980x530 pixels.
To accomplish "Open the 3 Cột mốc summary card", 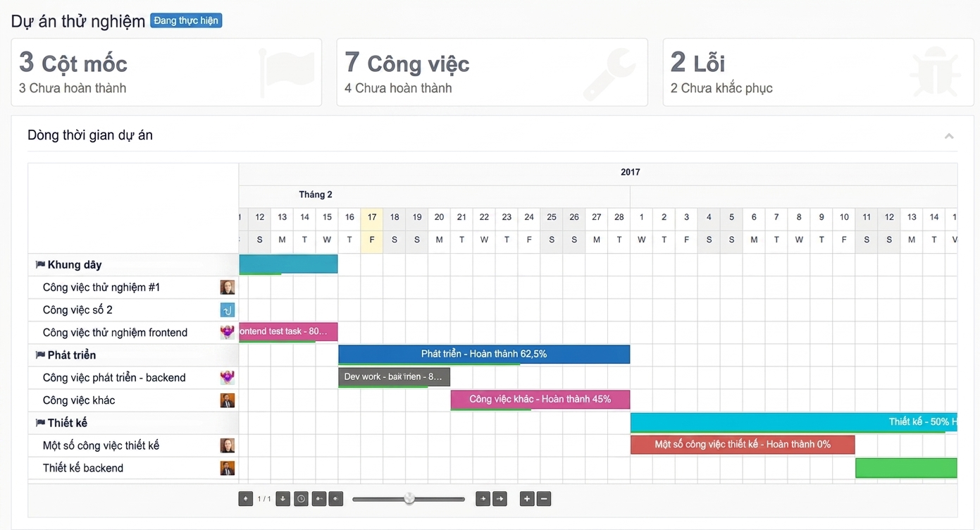I will pyautogui.click(x=166, y=73).
